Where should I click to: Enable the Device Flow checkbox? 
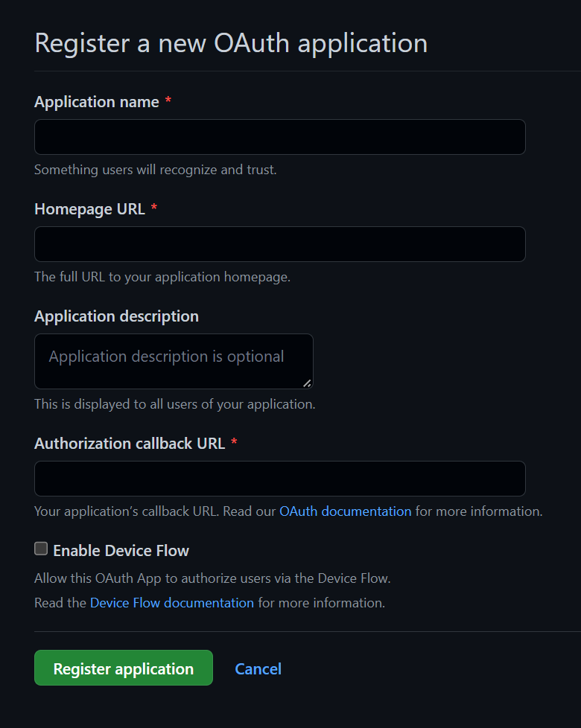point(40,548)
